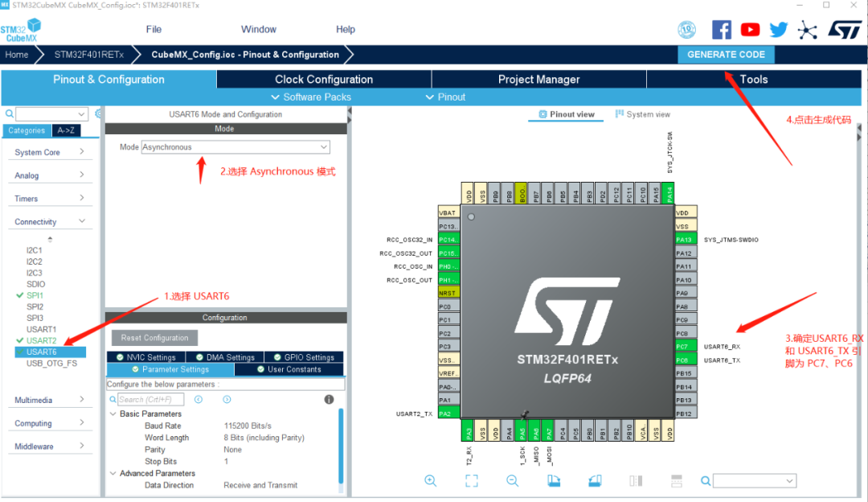Image resolution: width=868 pixels, height=502 pixels.
Task: Click the STM32CubeMX logo at top left
Action: point(21,31)
